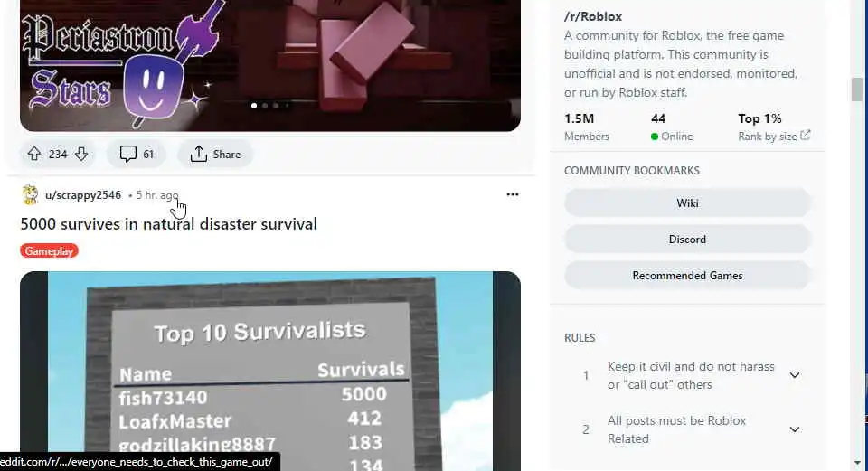Expand the 'Keep it civil' rule

pos(795,375)
